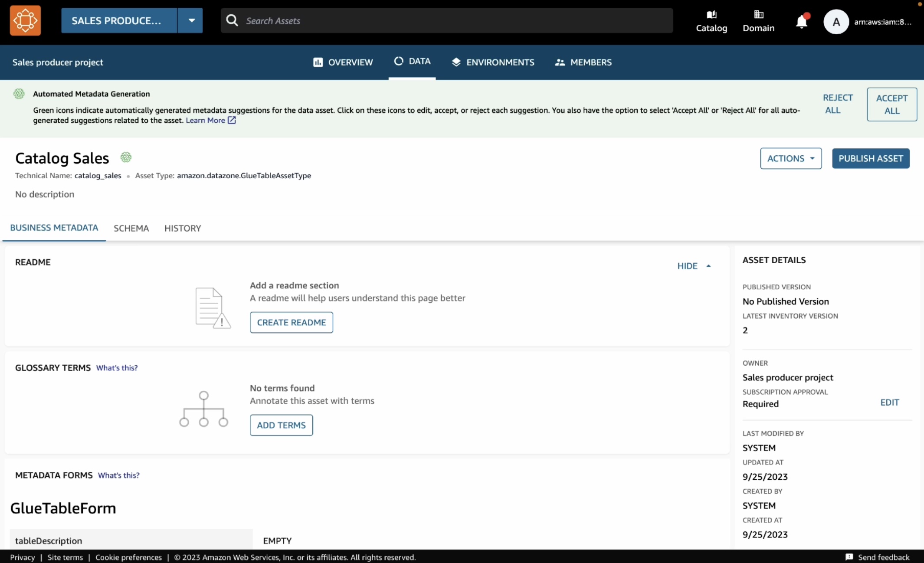
Task: Click the Learn More external link icon
Action: tap(232, 120)
